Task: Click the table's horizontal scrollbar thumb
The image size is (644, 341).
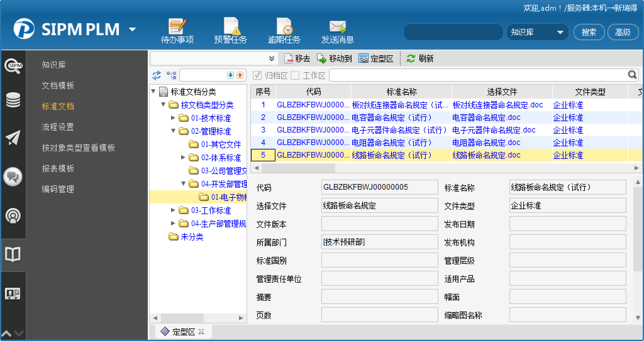Action: pyautogui.click(x=298, y=168)
